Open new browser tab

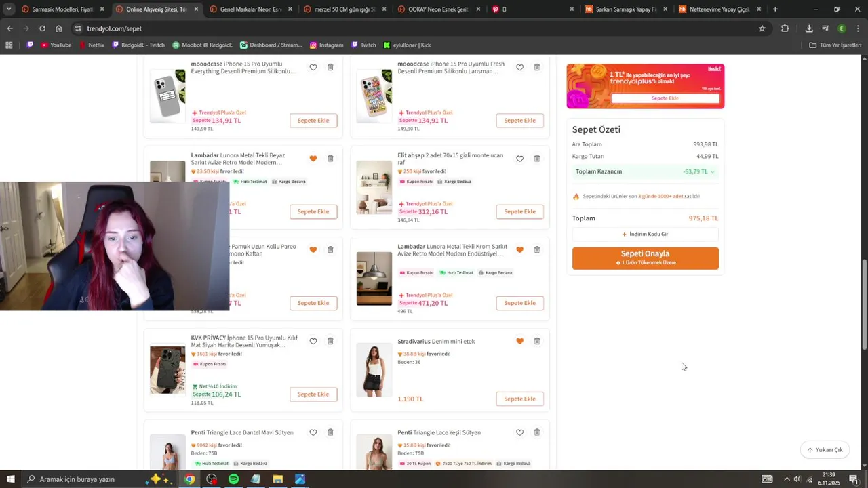775,9
